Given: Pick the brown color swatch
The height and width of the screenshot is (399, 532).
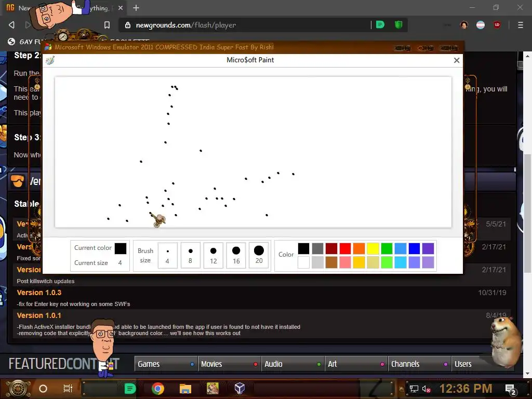Looking at the screenshot, I should point(331,262).
